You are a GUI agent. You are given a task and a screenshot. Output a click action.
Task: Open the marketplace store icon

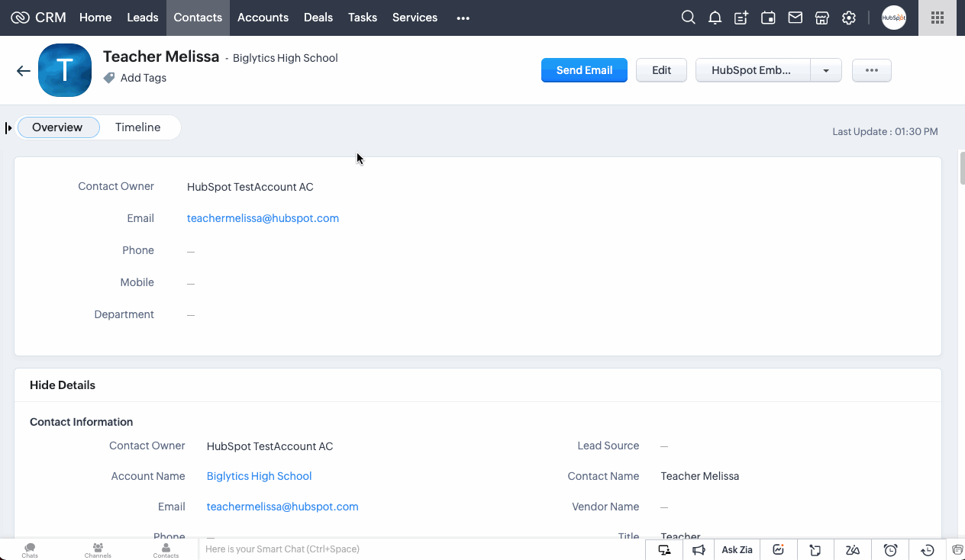[821, 18]
